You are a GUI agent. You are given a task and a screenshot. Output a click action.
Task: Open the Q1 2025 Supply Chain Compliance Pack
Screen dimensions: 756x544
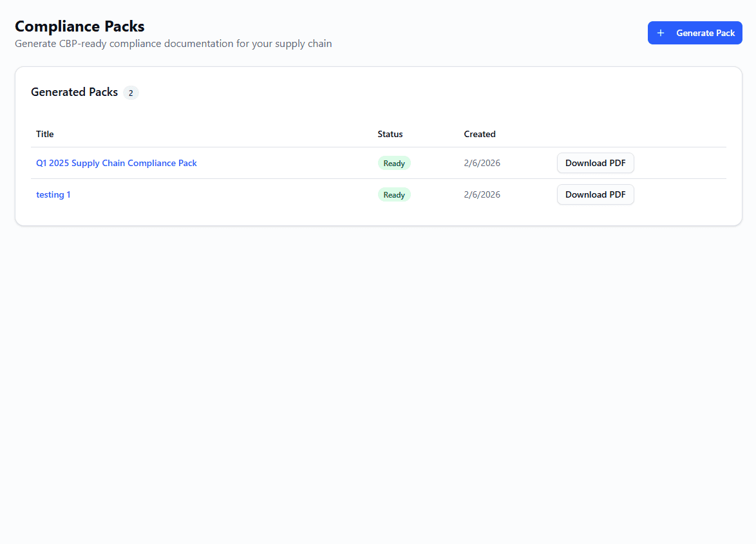pyautogui.click(x=116, y=163)
